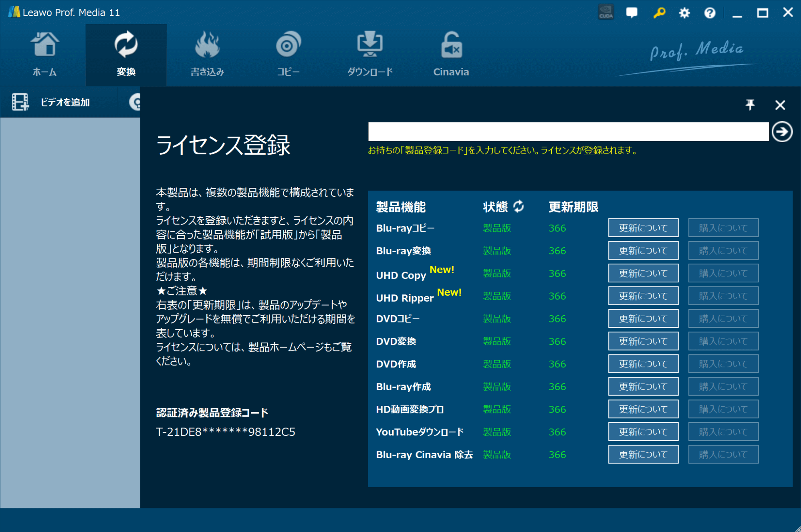Viewport: 801px width, 532px height.
Task: Click 購入について for UHD Ripper
Action: (723, 296)
